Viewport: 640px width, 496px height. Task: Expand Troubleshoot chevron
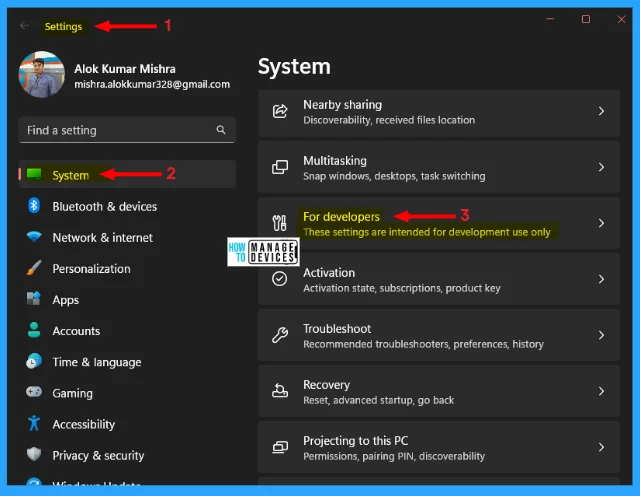601,335
